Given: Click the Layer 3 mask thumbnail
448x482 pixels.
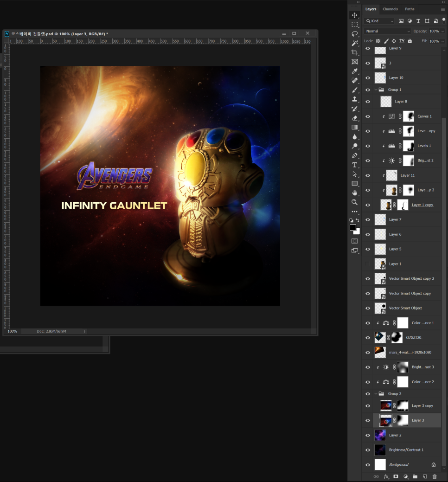Looking at the screenshot, I should [x=403, y=420].
